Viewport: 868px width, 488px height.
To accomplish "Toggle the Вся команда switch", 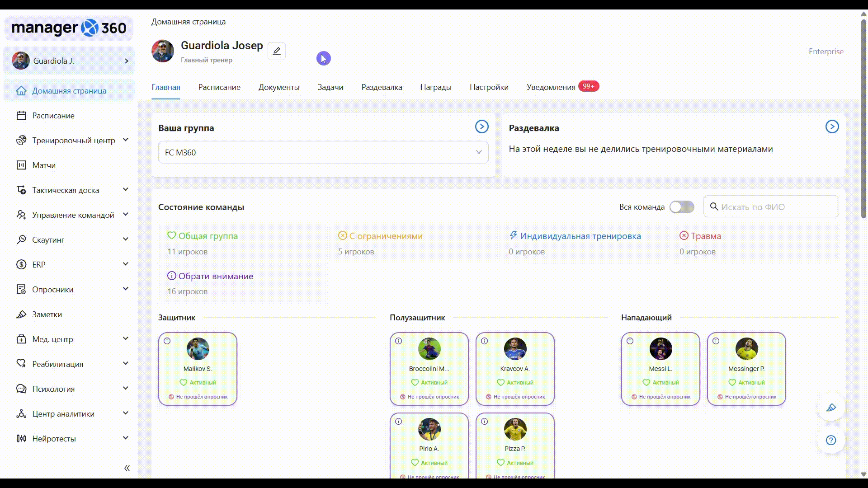I will pyautogui.click(x=682, y=207).
